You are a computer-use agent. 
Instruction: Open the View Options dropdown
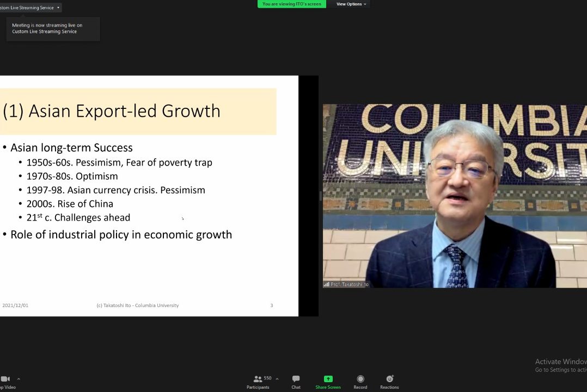(351, 4)
